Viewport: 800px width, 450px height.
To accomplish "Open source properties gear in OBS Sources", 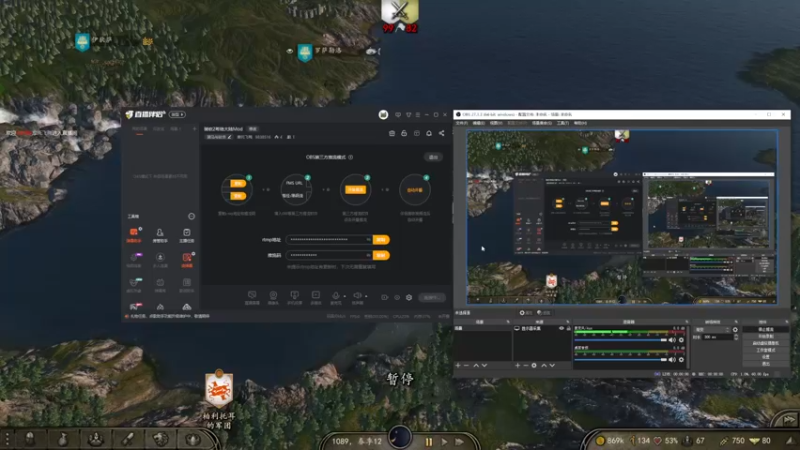I will point(534,365).
